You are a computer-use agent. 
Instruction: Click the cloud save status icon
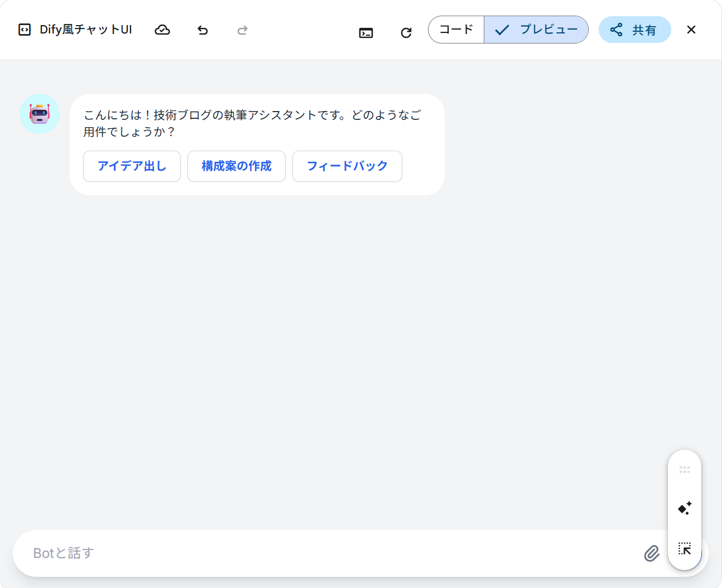point(162,30)
